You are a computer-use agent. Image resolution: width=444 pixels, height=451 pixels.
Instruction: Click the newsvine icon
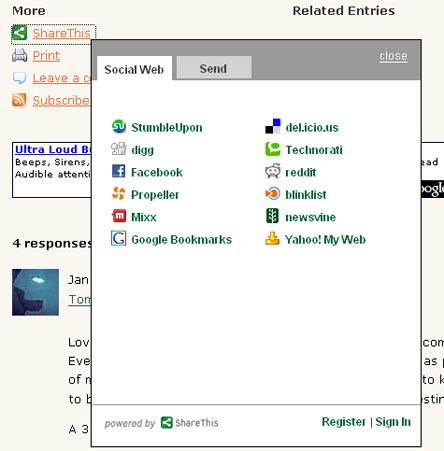coord(272,216)
